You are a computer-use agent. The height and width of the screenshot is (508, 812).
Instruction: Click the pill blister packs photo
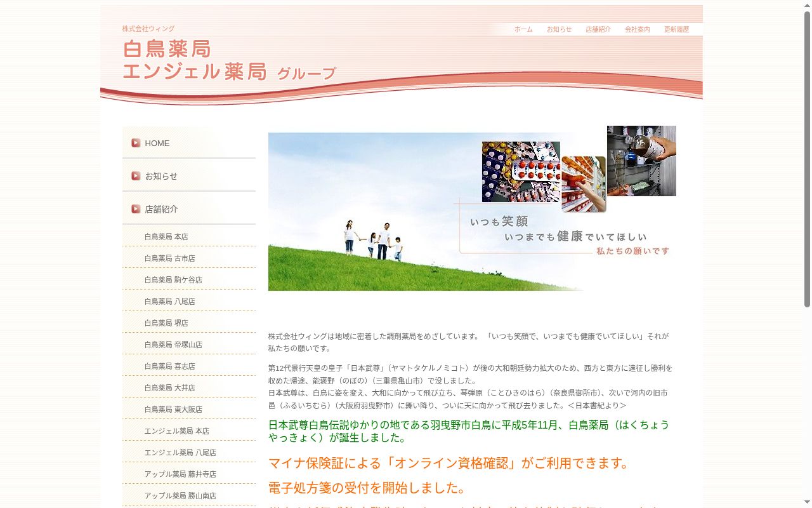click(521, 171)
